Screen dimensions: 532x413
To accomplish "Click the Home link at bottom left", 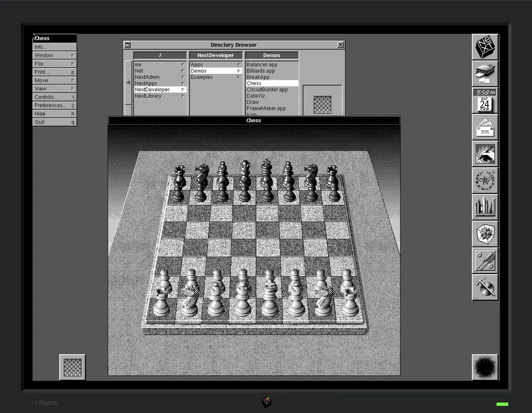I will coord(46,402).
